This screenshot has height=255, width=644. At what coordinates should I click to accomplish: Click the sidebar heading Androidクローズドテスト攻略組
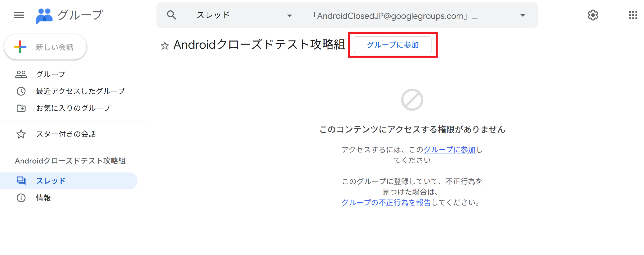click(x=70, y=161)
